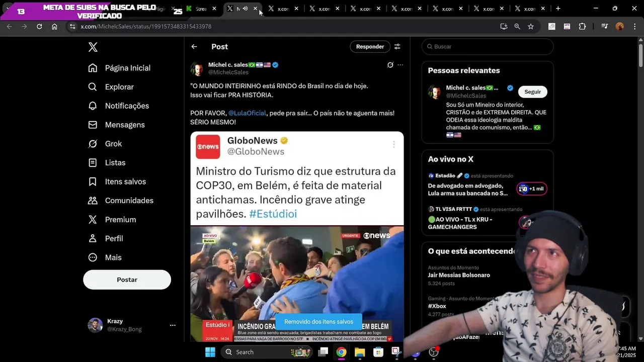
Task: Click the X logo in sidebar
Action: (93, 47)
